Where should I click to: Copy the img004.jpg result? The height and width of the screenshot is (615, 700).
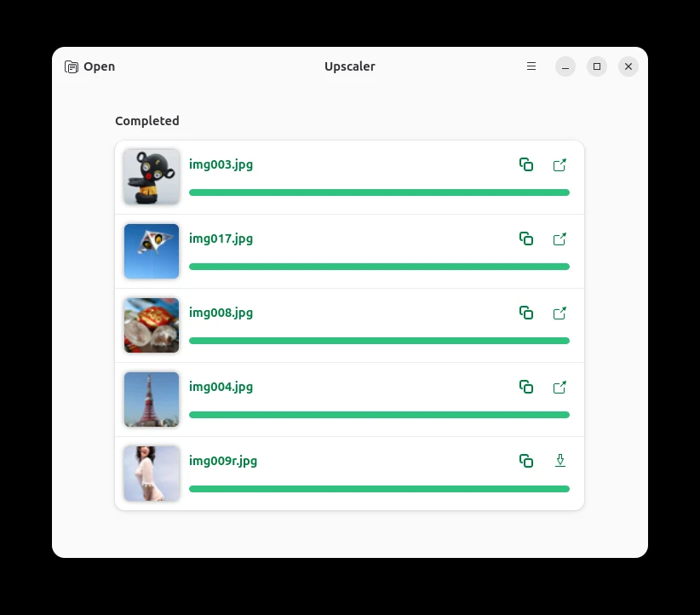click(526, 388)
